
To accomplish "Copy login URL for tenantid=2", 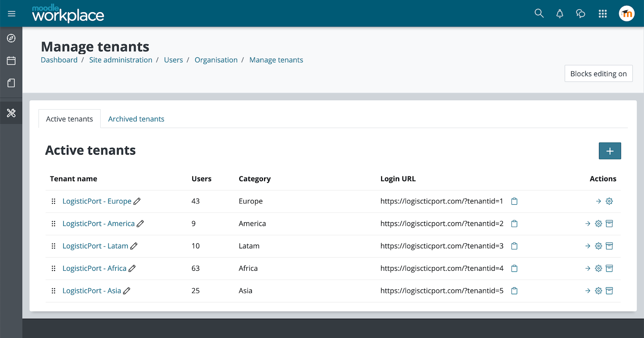I will click(514, 224).
